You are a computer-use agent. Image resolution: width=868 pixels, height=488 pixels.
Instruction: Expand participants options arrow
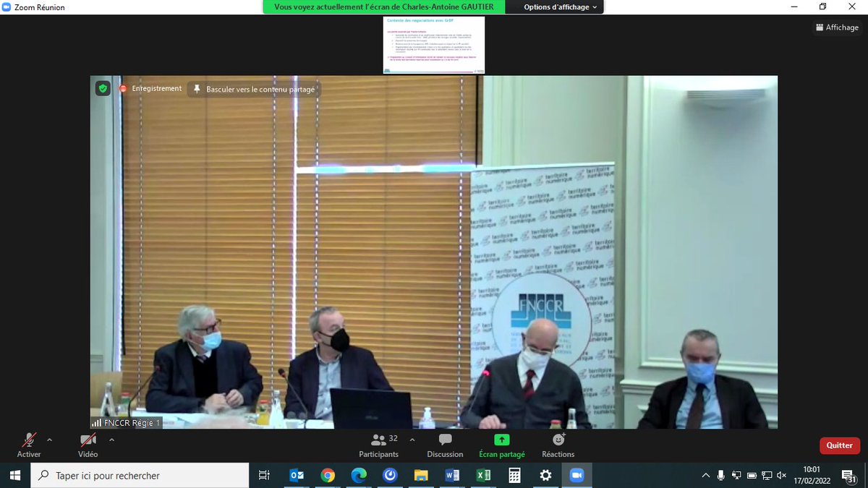(412, 439)
